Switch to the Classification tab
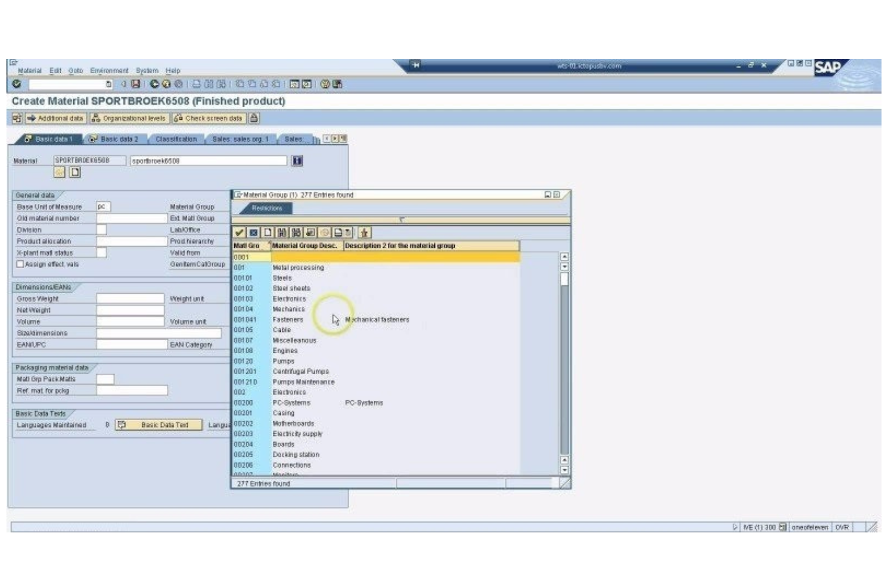The height and width of the screenshot is (588, 882). (176, 139)
